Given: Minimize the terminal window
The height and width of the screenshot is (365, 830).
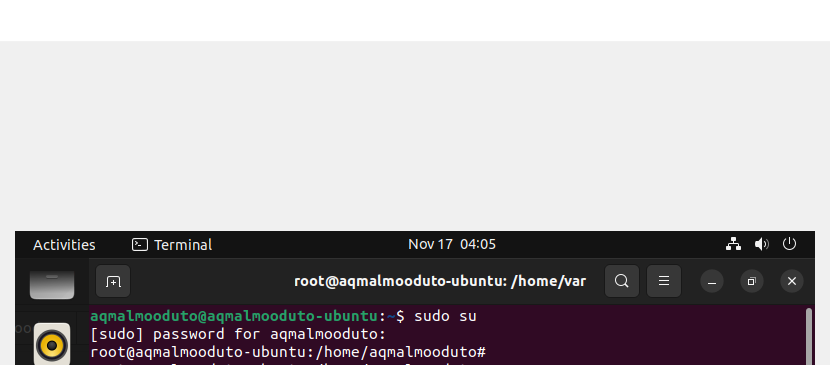Looking at the screenshot, I should [712, 281].
